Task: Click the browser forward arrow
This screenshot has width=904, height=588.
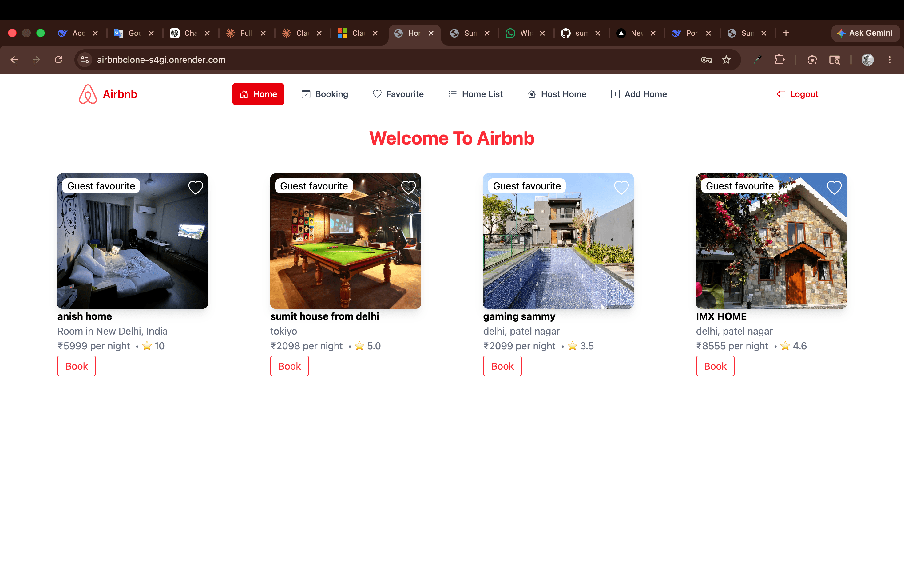Action: (x=36, y=60)
